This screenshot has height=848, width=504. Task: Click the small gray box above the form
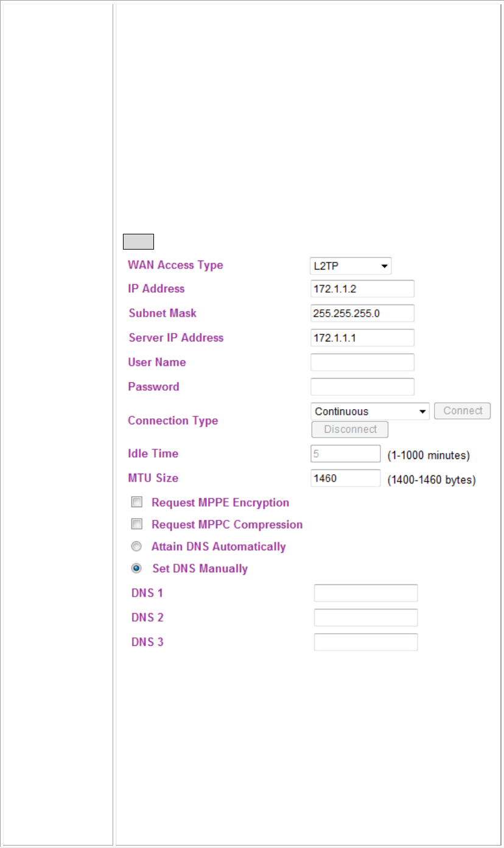point(138,242)
